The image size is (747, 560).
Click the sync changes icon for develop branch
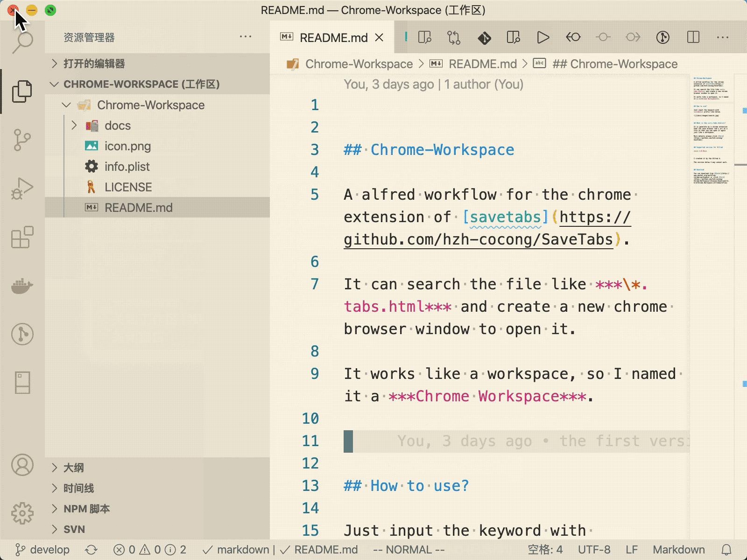coord(92,549)
